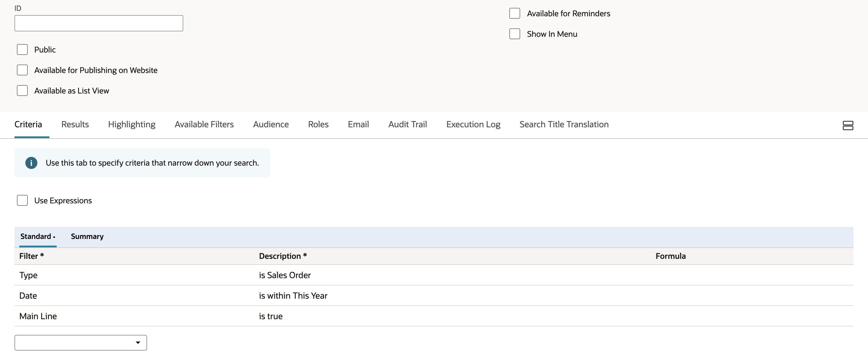
Task: Switch to the Roles tab
Action: (318, 125)
